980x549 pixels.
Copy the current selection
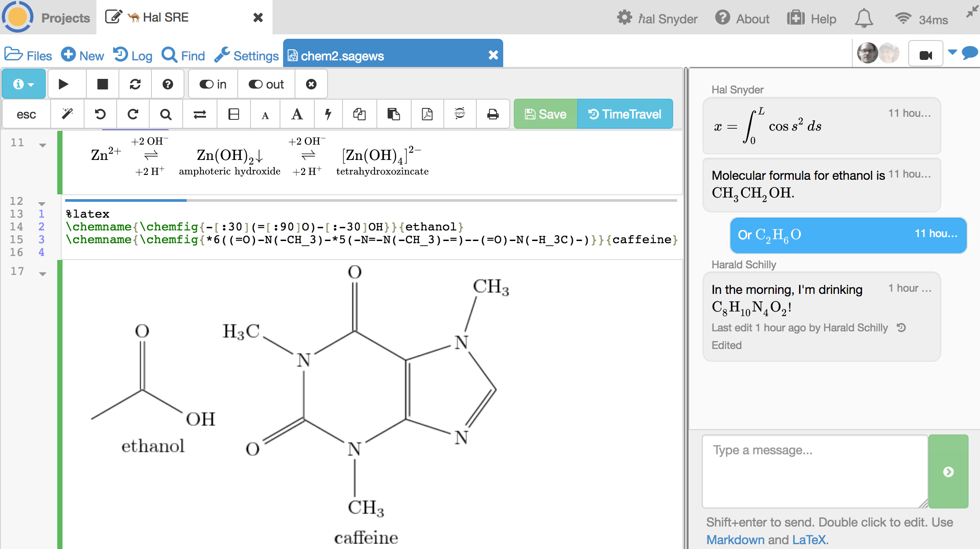(360, 114)
